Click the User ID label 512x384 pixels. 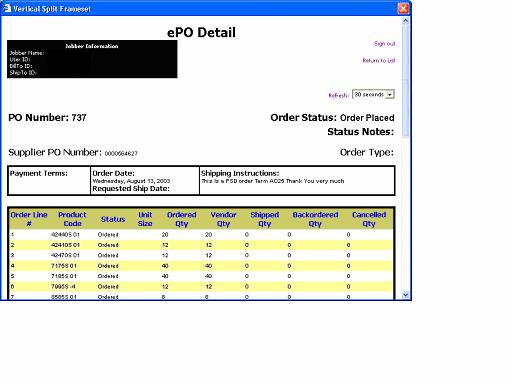[x=20, y=60]
